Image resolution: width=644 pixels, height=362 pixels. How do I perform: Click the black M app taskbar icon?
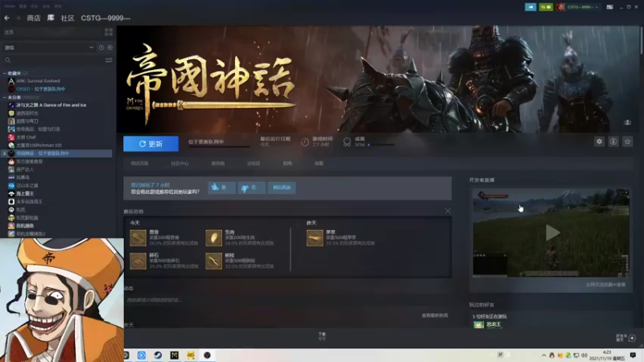tap(174, 355)
